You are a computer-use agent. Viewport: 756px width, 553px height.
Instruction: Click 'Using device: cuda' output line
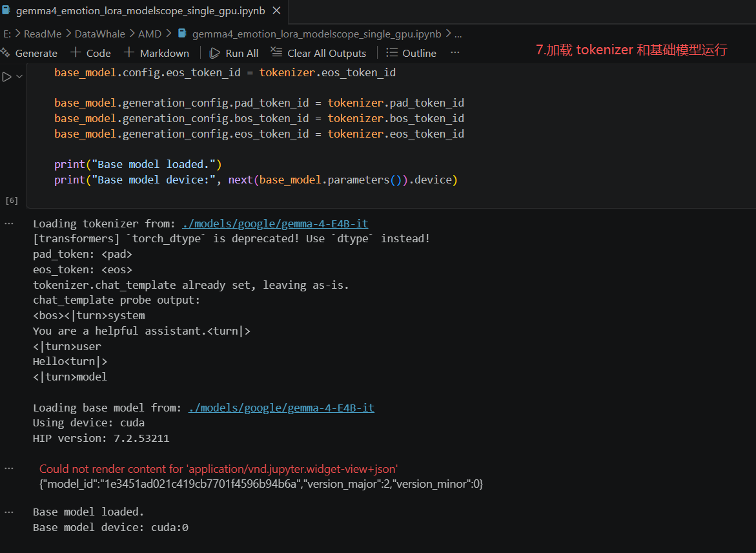point(88,423)
